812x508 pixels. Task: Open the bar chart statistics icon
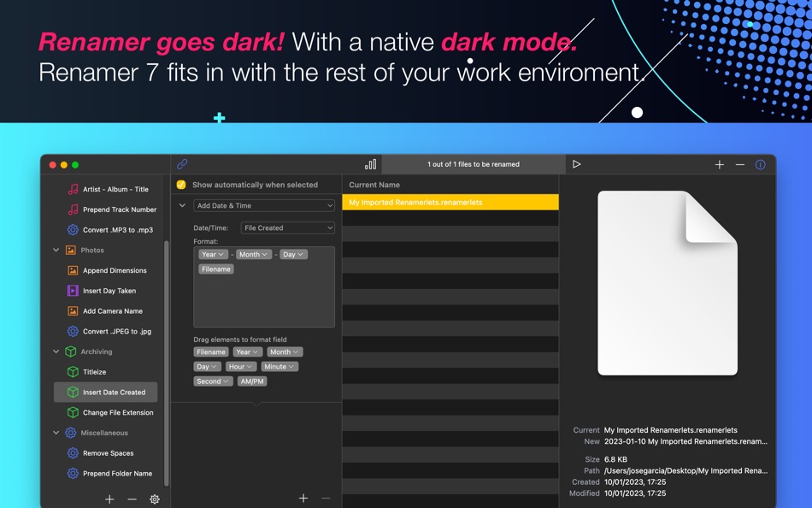pos(370,164)
